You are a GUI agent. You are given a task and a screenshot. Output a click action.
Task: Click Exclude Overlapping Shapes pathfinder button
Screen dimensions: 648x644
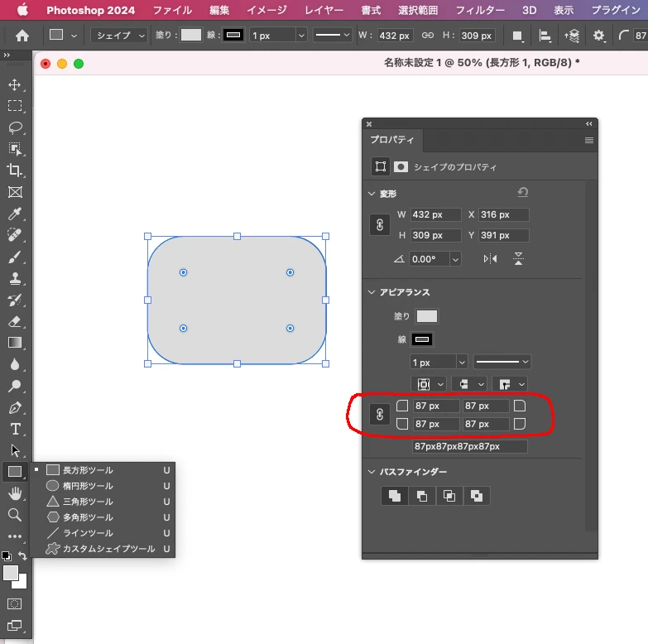point(477,496)
